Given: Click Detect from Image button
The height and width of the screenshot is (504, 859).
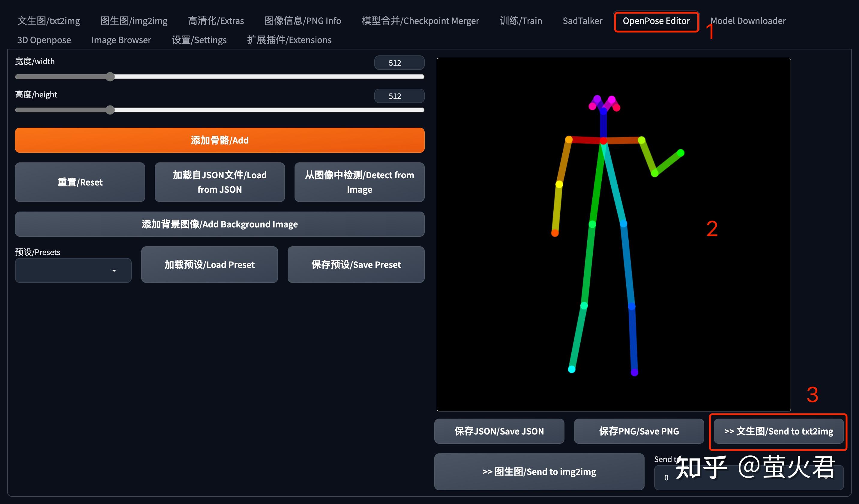Looking at the screenshot, I should 359,182.
